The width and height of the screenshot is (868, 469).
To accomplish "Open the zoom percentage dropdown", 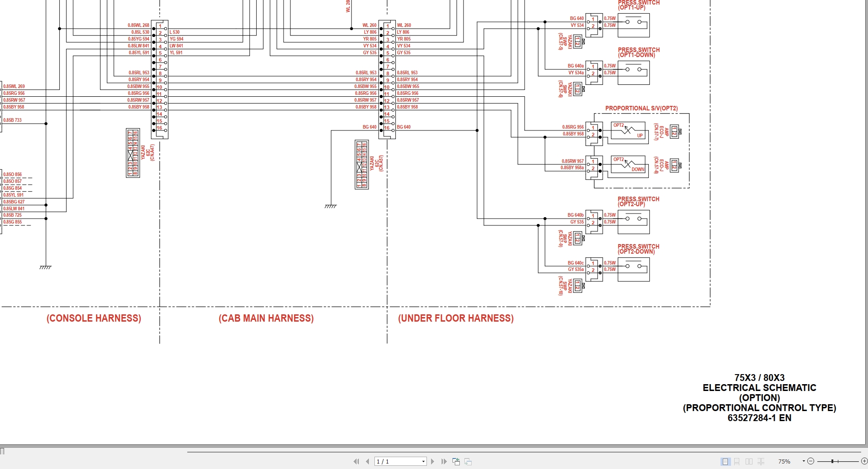I will coord(804,461).
